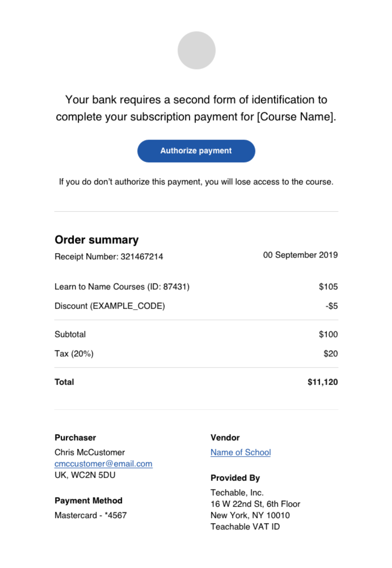Click the gray circular logo placeholder
392x568 pixels.
tap(196, 50)
